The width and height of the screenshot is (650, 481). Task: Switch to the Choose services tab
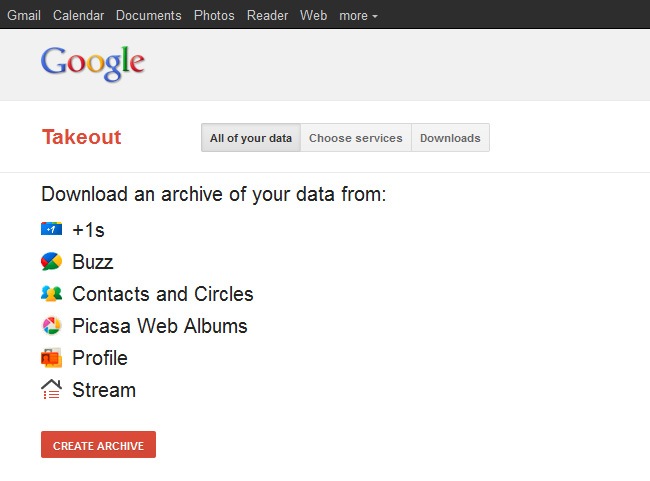point(355,138)
